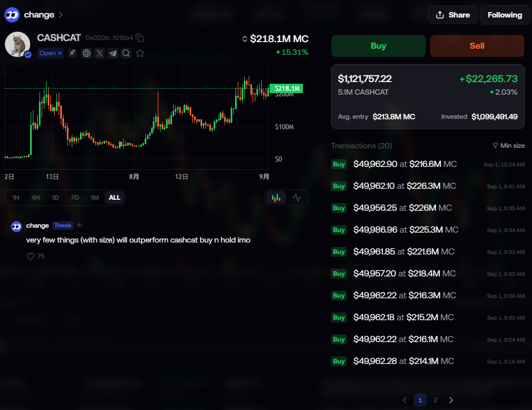Click the Buy transaction at $225.3M MC

pyautogui.click(x=428, y=230)
